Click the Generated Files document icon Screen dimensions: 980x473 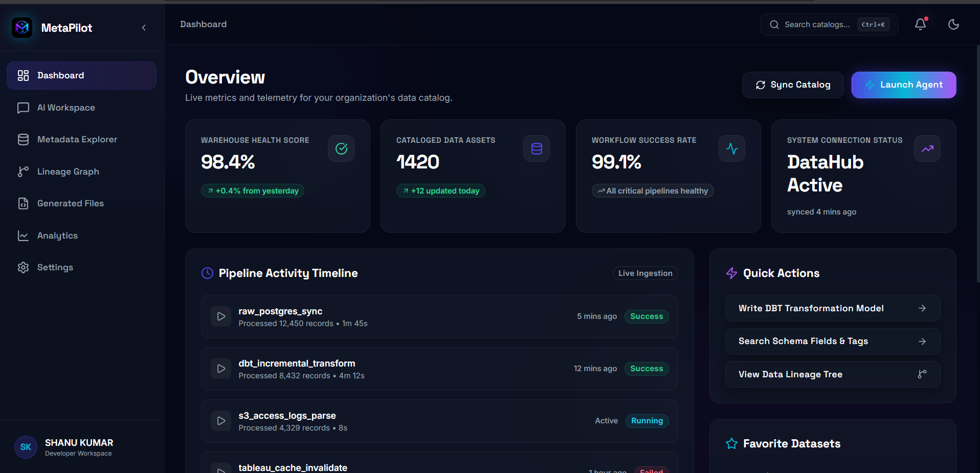pyautogui.click(x=23, y=203)
